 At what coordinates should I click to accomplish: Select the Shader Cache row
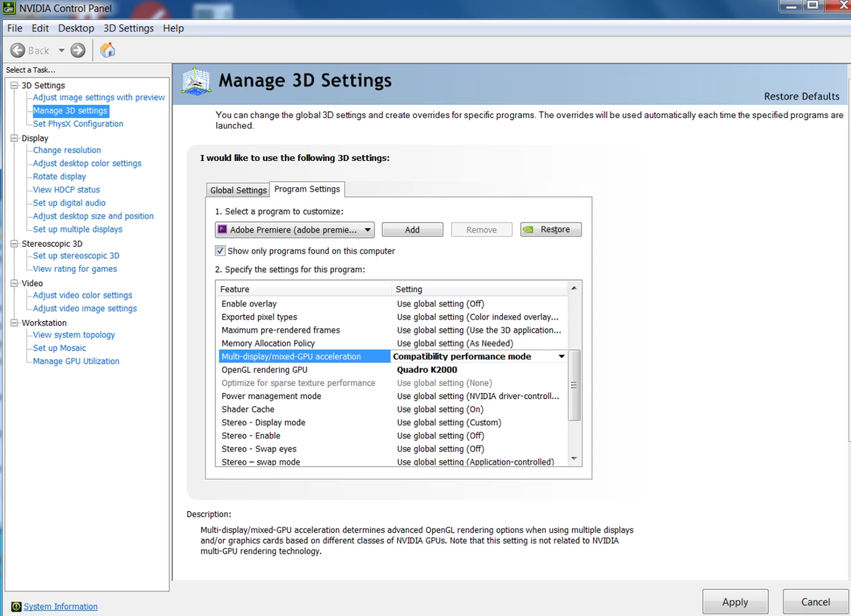click(393, 409)
